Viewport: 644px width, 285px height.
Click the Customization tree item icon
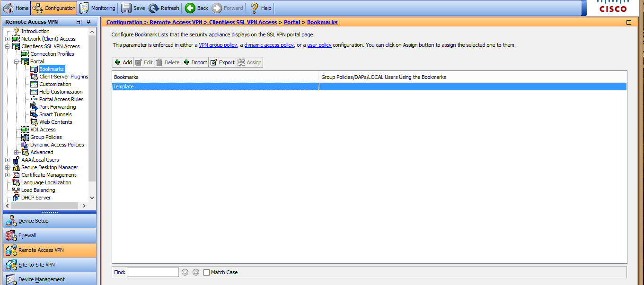(x=34, y=84)
